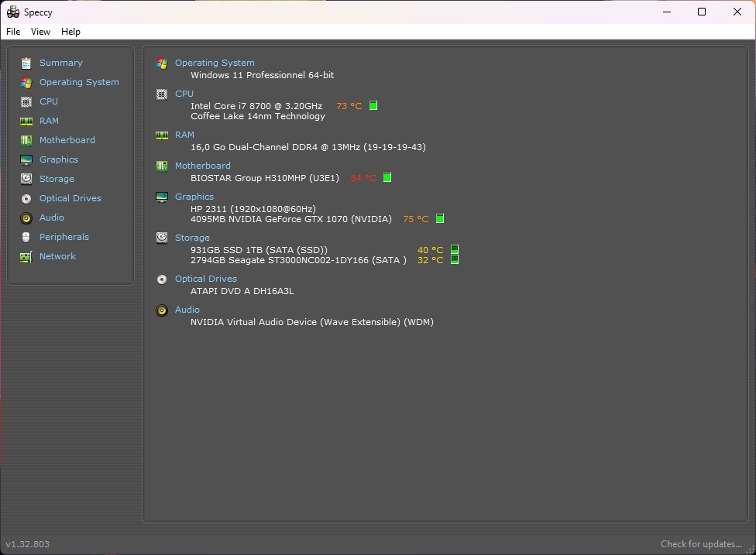Screen dimensions: 756x555
Task: Click the CPU icon in the main panel
Action: [162, 94]
